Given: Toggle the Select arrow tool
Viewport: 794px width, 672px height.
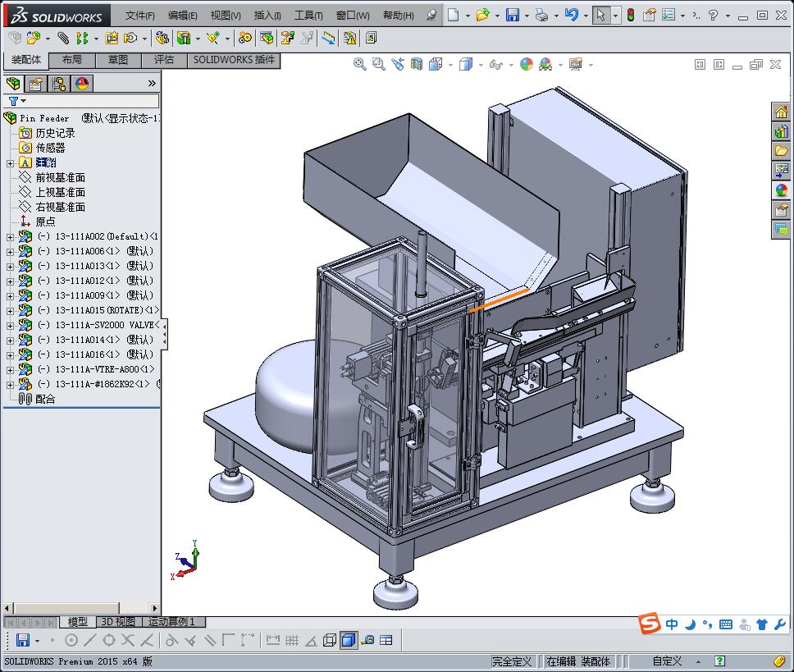Looking at the screenshot, I should click(x=601, y=16).
